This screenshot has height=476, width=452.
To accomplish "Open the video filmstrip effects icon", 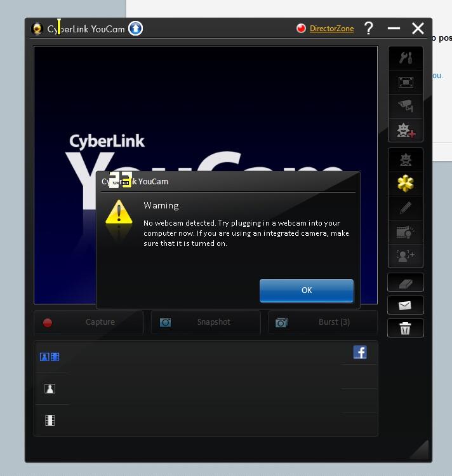I will click(406, 232).
